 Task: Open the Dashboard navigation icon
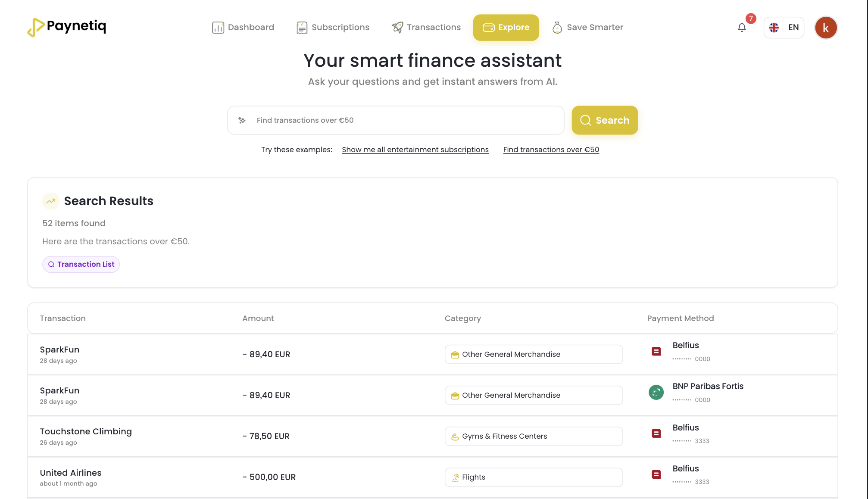219,27
